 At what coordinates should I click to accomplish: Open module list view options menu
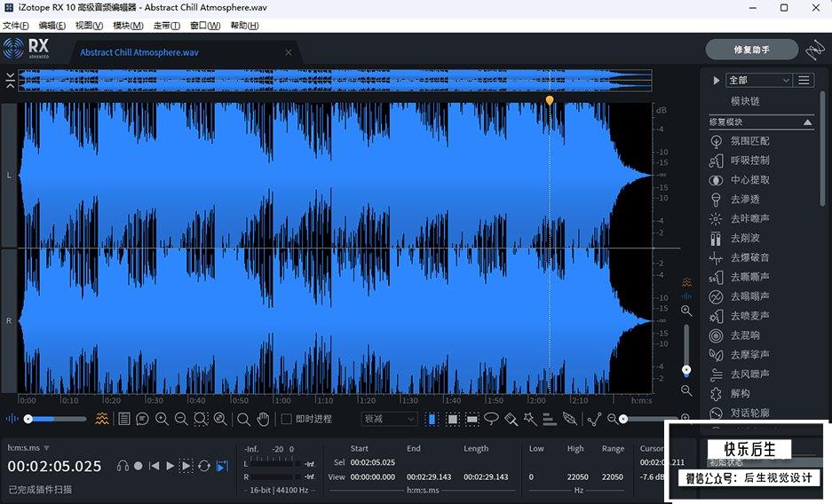tap(804, 80)
